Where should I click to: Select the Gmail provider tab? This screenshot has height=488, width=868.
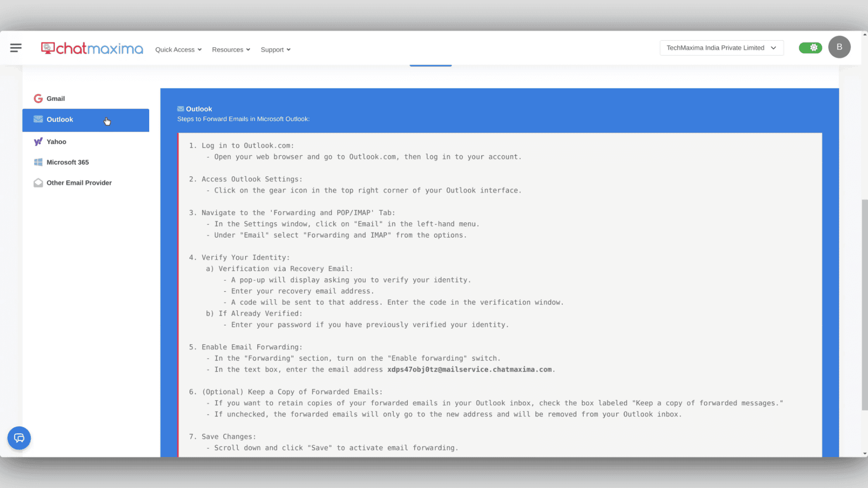point(86,99)
